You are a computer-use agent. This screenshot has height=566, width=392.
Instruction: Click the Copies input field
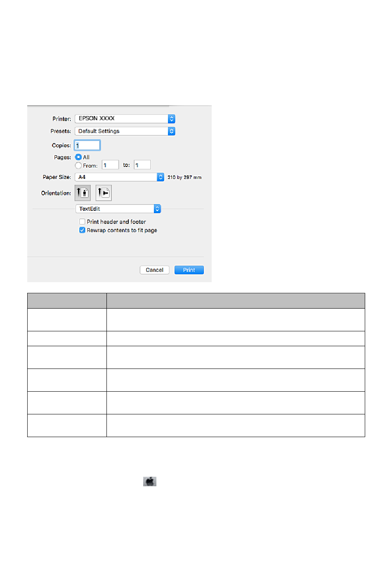87,145
